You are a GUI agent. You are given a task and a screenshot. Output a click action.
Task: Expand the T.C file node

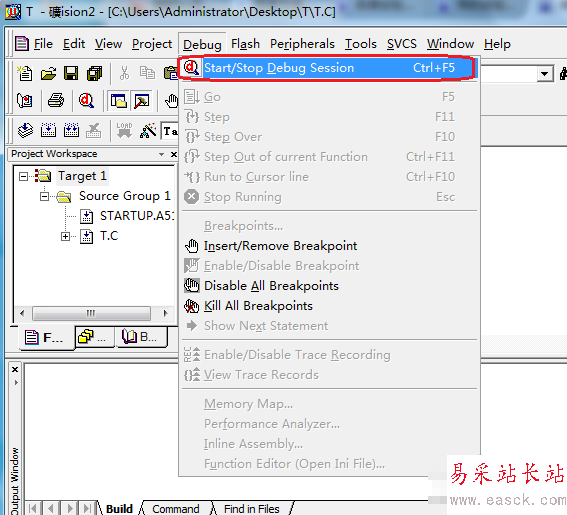65,237
